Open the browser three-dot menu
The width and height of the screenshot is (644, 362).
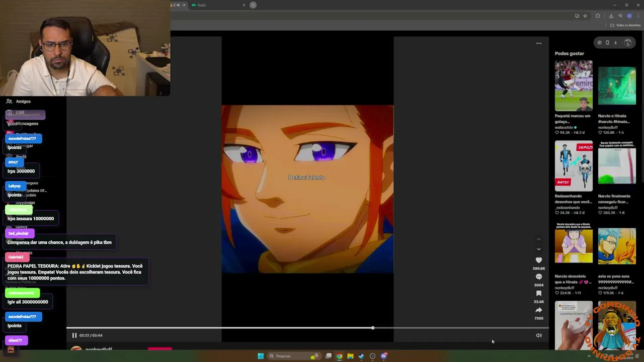(x=638, y=16)
